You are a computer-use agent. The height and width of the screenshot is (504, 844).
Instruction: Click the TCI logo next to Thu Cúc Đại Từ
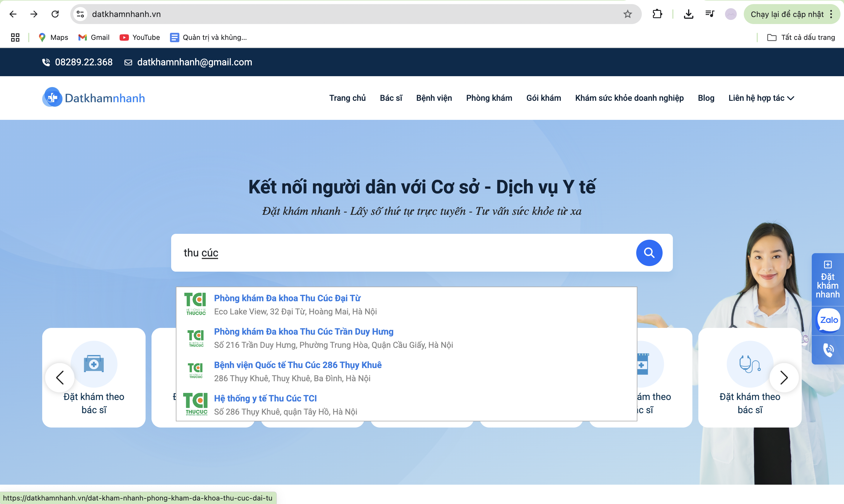pyautogui.click(x=196, y=303)
